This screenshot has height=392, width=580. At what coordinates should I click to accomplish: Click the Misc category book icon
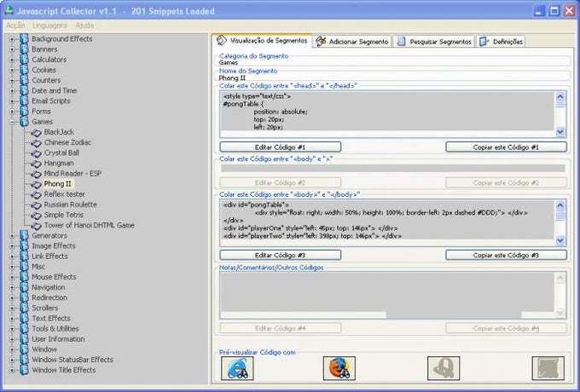coord(24,267)
